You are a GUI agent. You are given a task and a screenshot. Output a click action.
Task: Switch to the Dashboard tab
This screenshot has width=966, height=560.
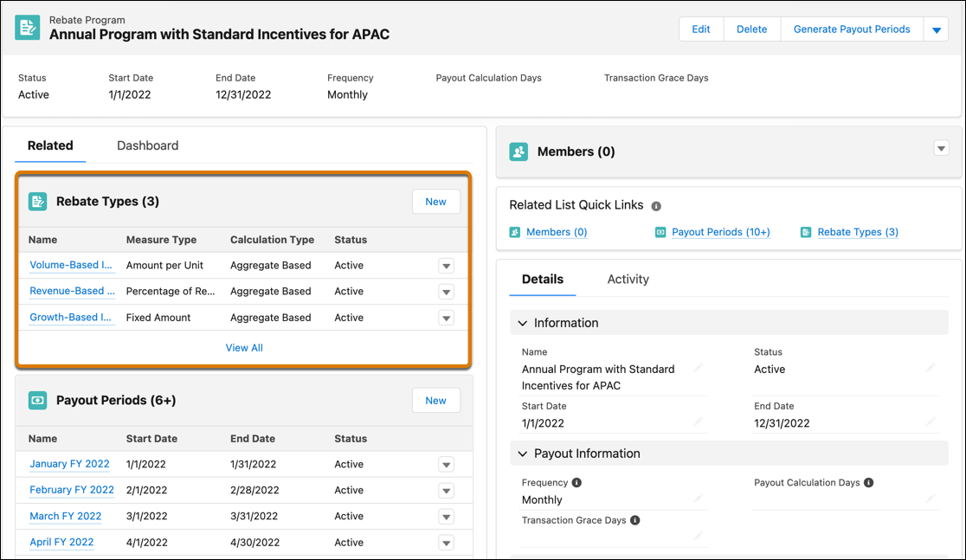[x=147, y=145]
